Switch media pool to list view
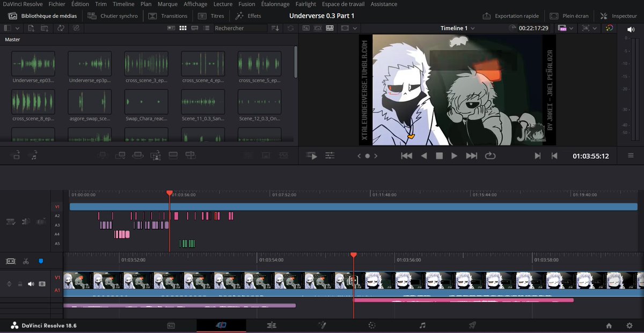Viewport: 644px width, 333px height. tap(206, 28)
